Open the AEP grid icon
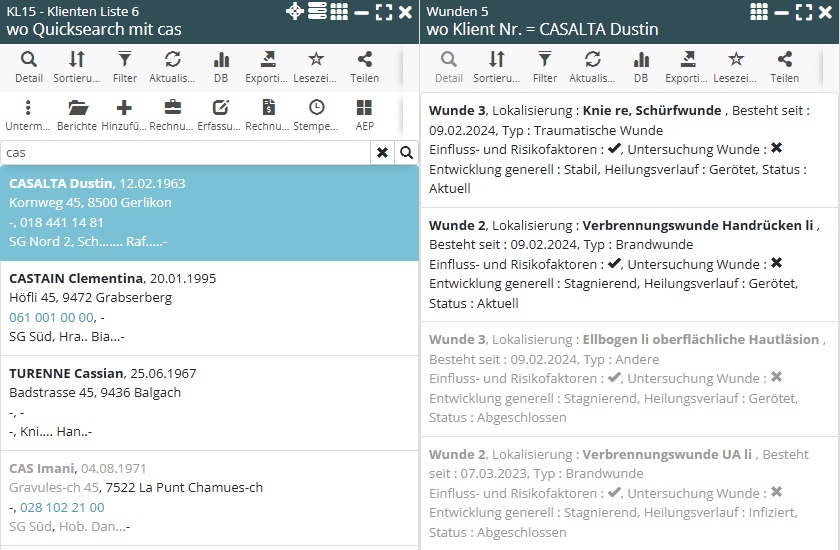The image size is (840, 550). (364, 115)
